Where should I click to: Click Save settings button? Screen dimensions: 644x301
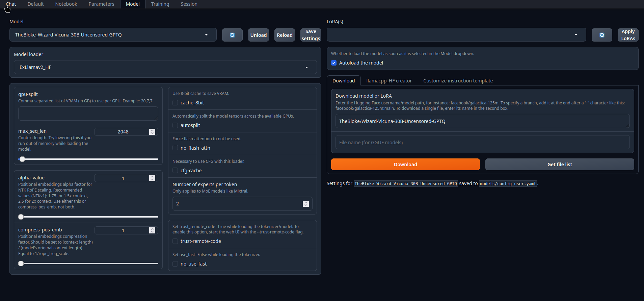(311, 35)
